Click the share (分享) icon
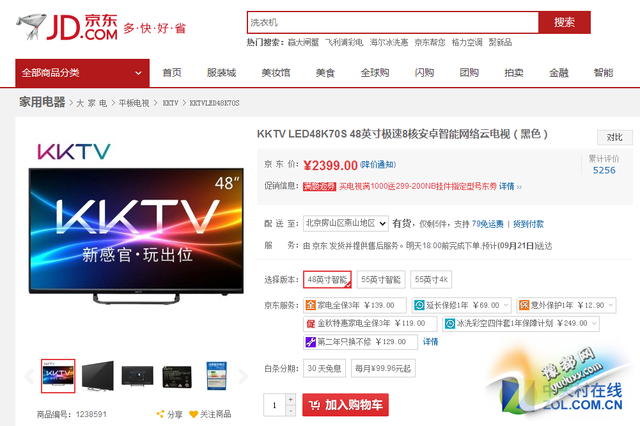 pyautogui.click(x=161, y=414)
